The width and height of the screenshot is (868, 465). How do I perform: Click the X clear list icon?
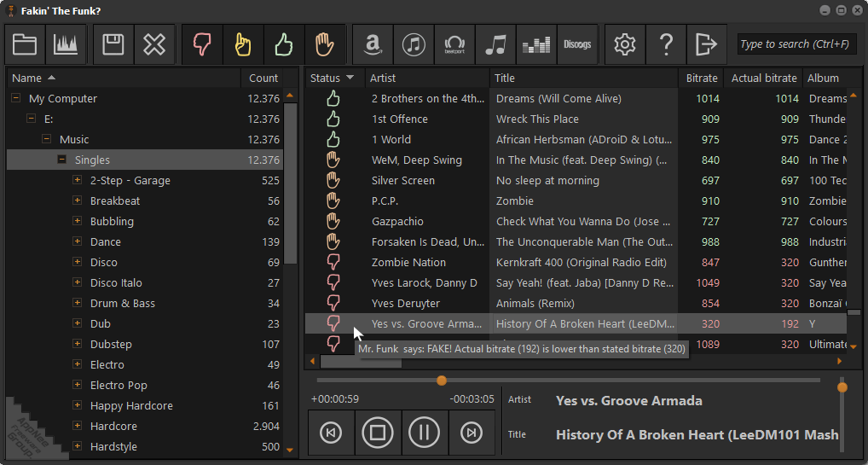(153, 44)
